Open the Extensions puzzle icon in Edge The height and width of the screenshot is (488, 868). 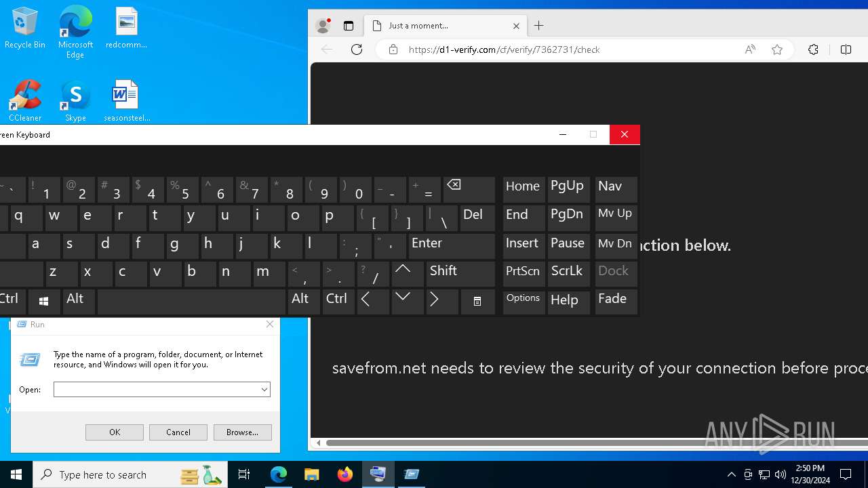pos(814,49)
